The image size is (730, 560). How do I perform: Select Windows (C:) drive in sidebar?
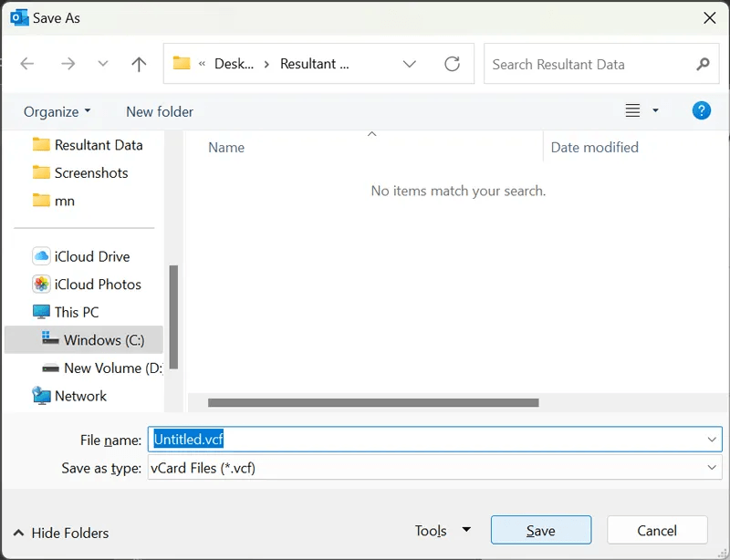point(103,340)
